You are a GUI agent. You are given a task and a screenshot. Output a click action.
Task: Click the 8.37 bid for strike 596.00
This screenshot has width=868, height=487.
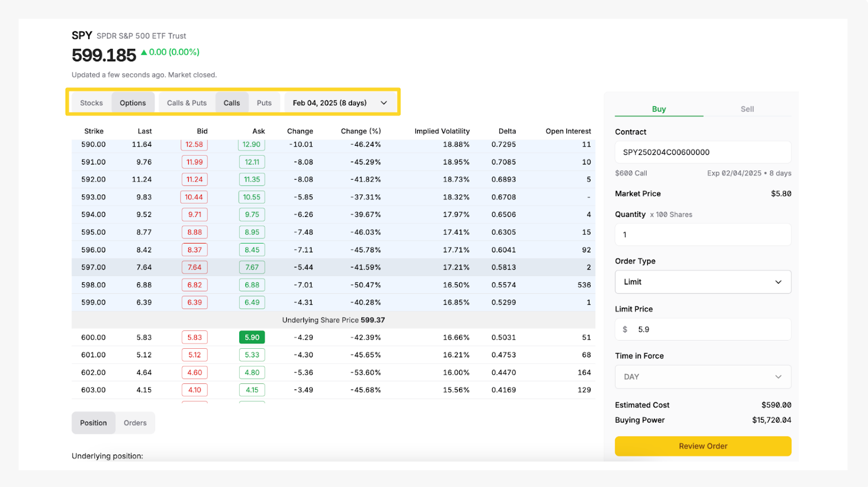coord(195,250)
